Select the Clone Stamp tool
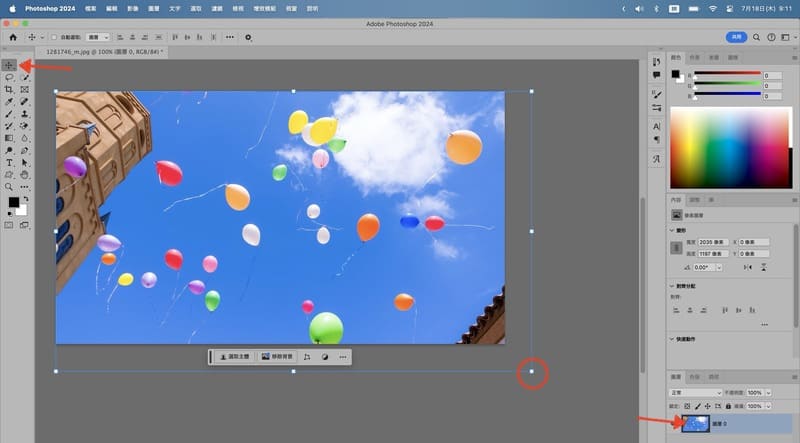The image size is (800, 443). click(x=24, y=114)
